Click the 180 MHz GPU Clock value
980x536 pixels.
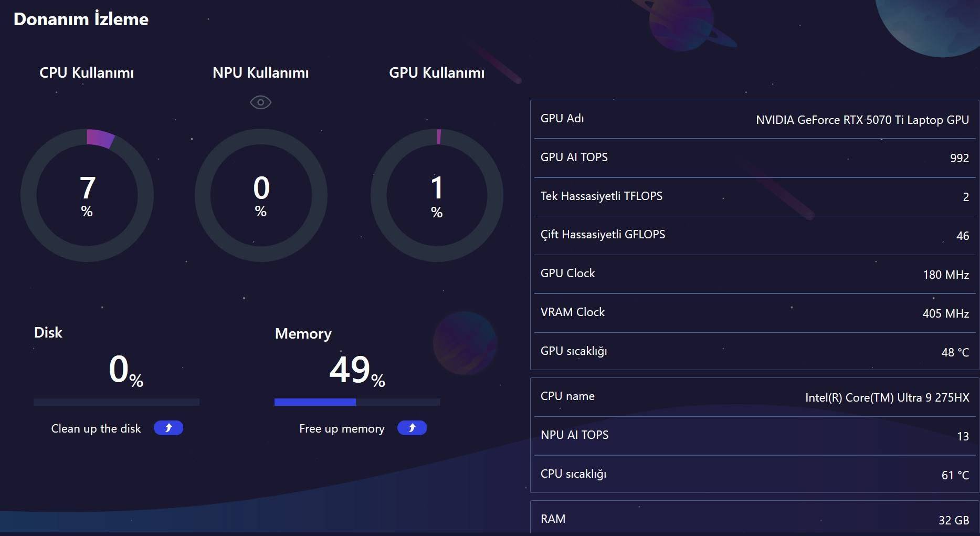(x=946, y=275)
